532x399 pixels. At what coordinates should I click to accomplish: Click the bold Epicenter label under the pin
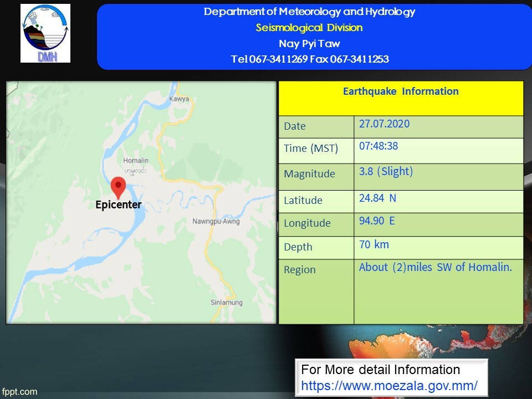click(118, 205)
